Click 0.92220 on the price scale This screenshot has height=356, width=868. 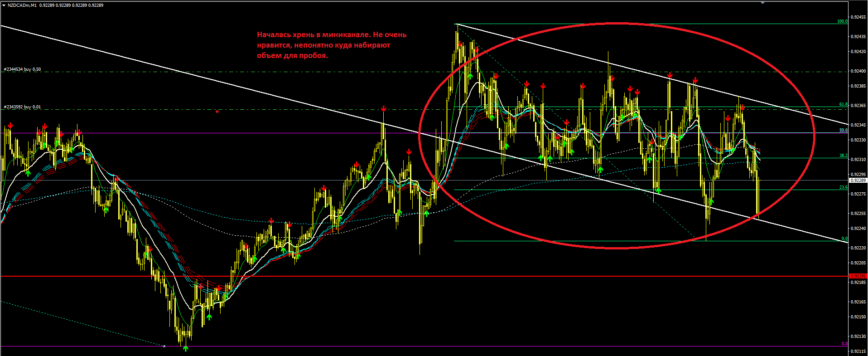click(x=858, y=248)
